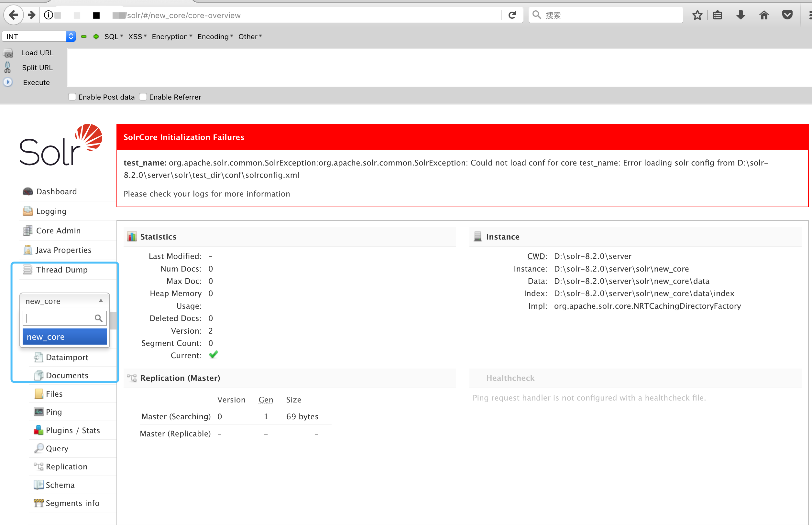Click the browser search box
This screenshot has height=525, width=812.
coord(606,15)
